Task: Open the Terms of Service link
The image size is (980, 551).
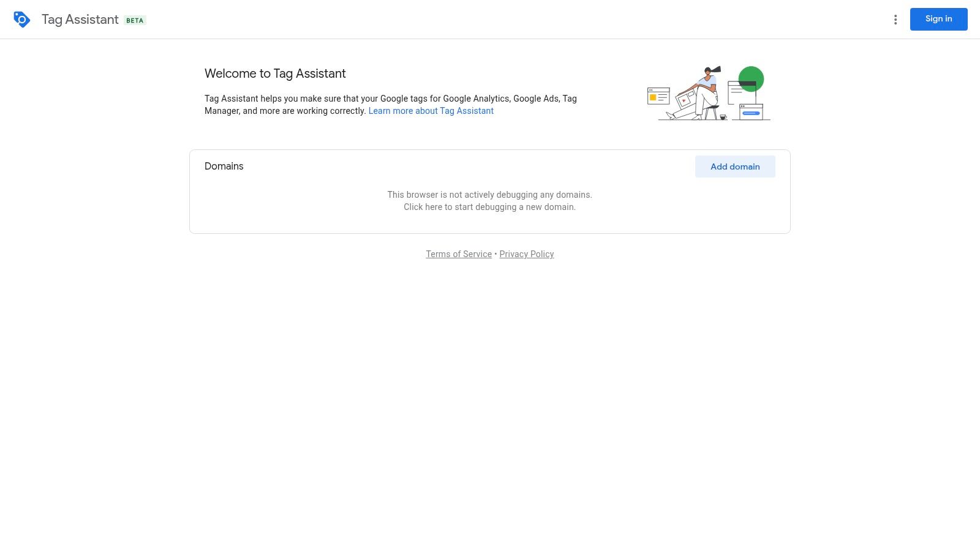Action: [x=459, y=254]
